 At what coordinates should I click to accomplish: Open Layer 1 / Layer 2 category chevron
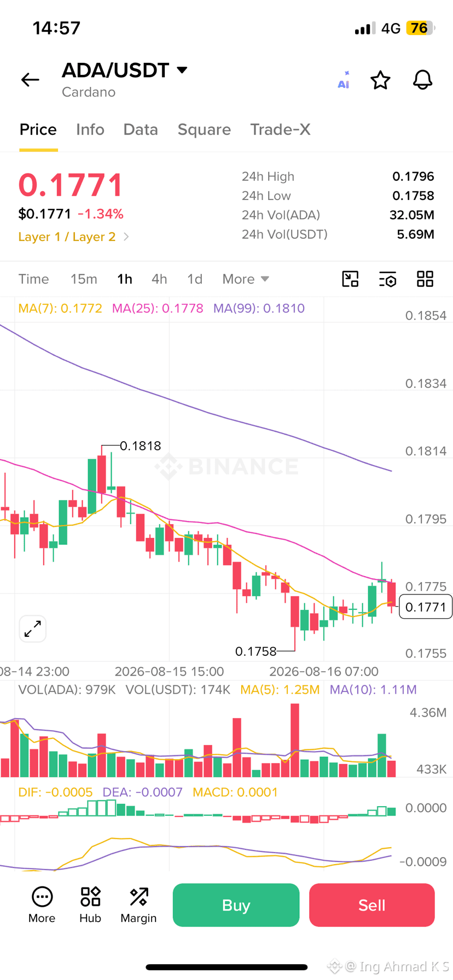click(x=126, y=237)
